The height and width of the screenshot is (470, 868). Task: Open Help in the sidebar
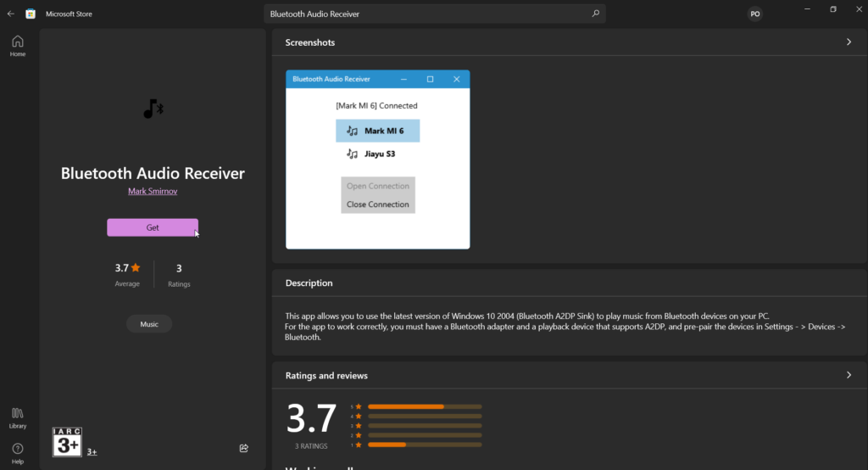click(x=18, y=453)
